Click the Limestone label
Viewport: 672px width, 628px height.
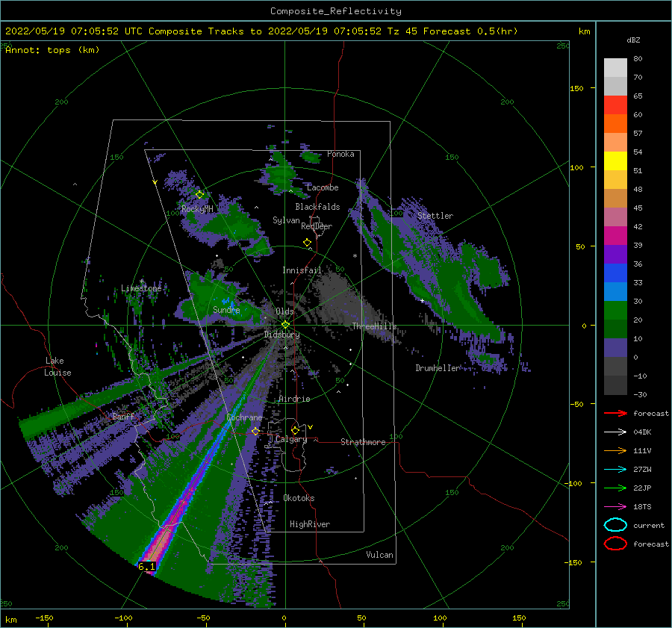[x=141, y=288]
